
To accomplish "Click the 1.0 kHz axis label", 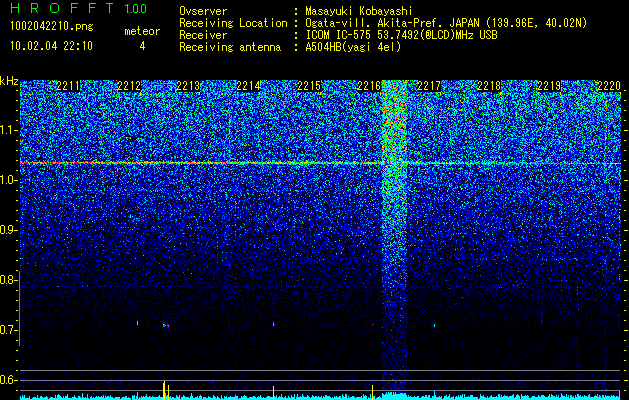I will coord(8,180).
